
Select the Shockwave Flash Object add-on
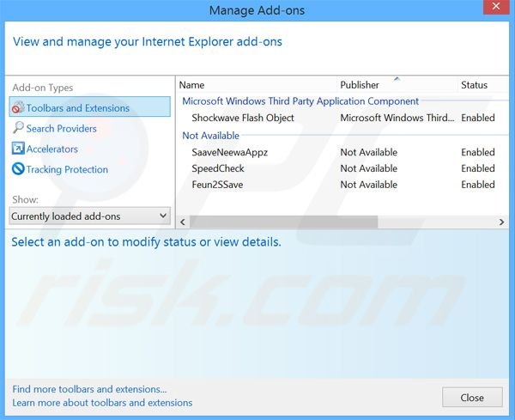point(243,118)
